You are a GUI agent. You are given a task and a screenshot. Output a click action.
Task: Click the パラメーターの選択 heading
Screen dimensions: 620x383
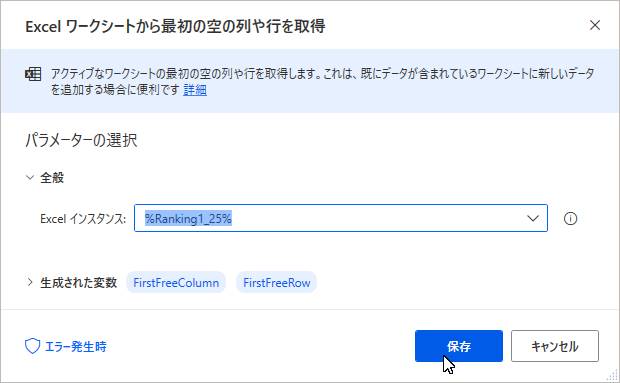pos(81,140)
